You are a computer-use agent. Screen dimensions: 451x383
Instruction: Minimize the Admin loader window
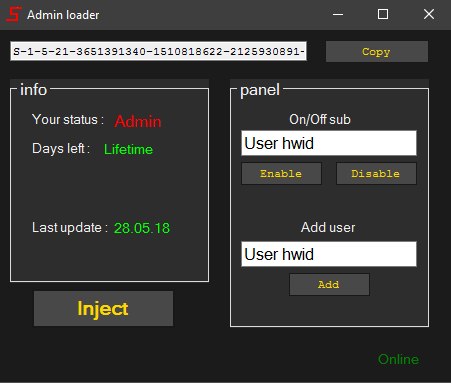[338, 14]
